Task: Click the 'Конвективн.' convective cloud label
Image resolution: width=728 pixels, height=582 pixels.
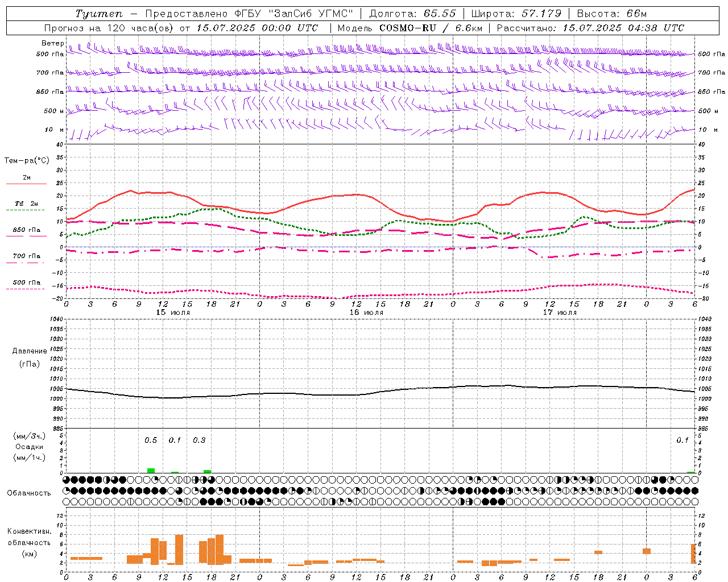Action: coord(30,531)
